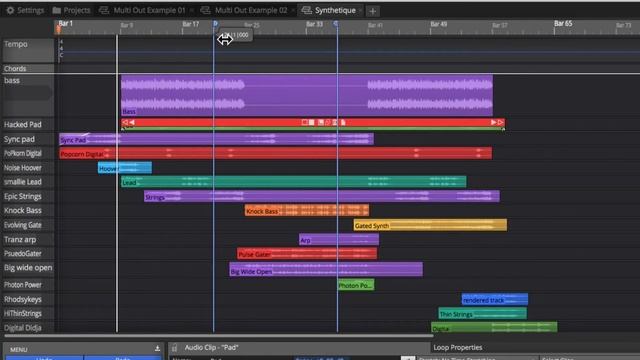The width and height of the screenshot is (640, 360).
Task: Select the green Lead clip
Action: (294, 182)
